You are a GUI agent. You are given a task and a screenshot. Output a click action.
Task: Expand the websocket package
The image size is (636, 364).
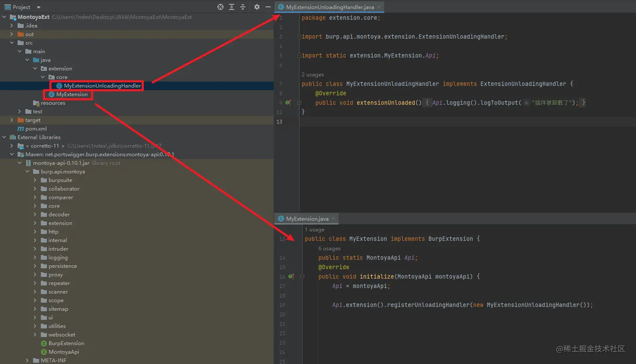(35, 335)
